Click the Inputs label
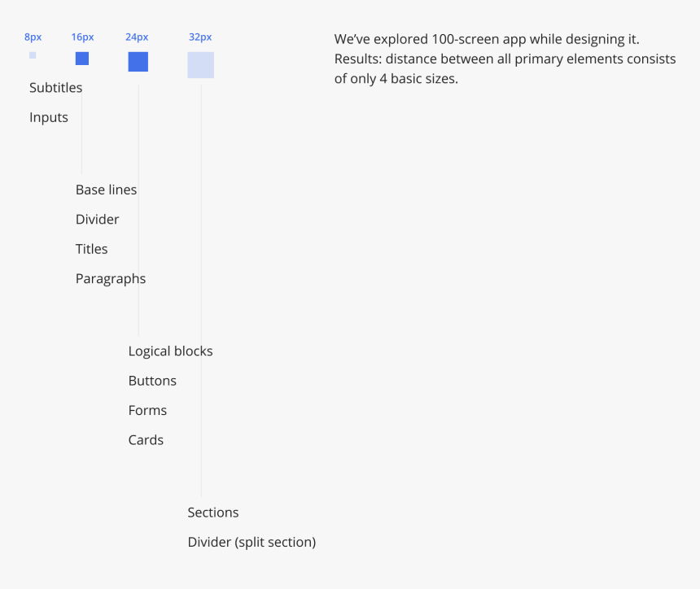Viewport: 700px width, 589px height. click(49, 117)
